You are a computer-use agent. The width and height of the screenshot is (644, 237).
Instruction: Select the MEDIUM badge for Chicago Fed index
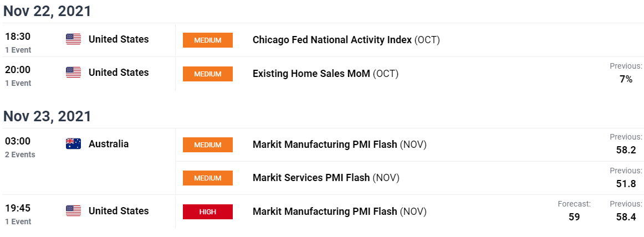[208, 40]
